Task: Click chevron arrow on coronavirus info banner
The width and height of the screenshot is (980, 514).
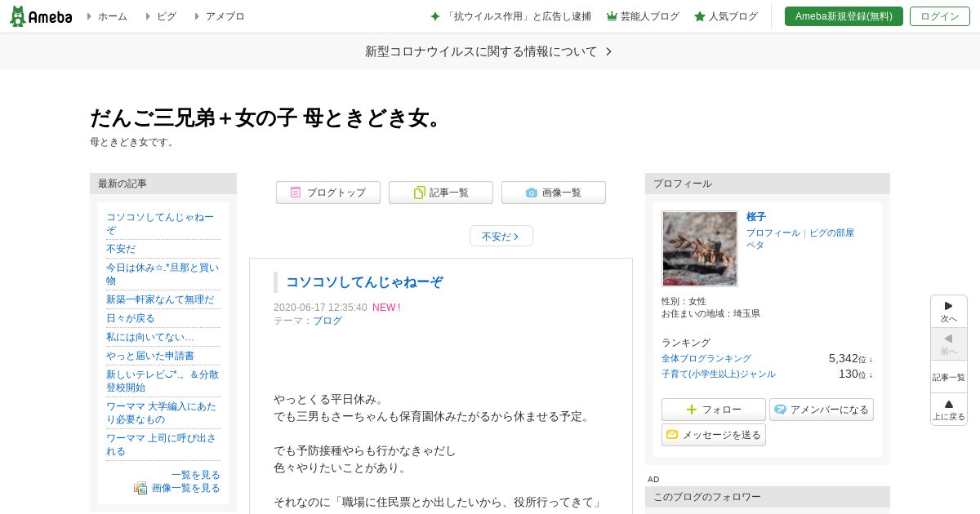Action: [608, 51]
